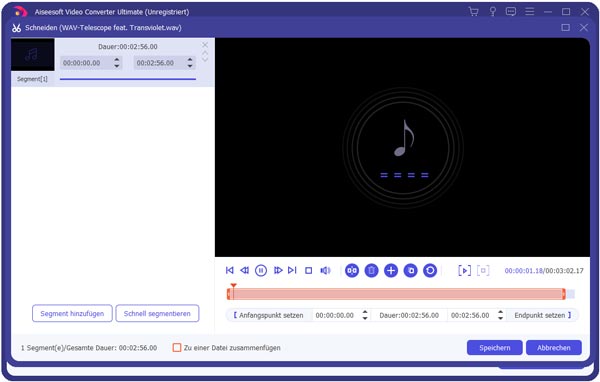This screenshot has height=382, width=600.
Task: Click the music note in the preview area
Action: point(404,139)
